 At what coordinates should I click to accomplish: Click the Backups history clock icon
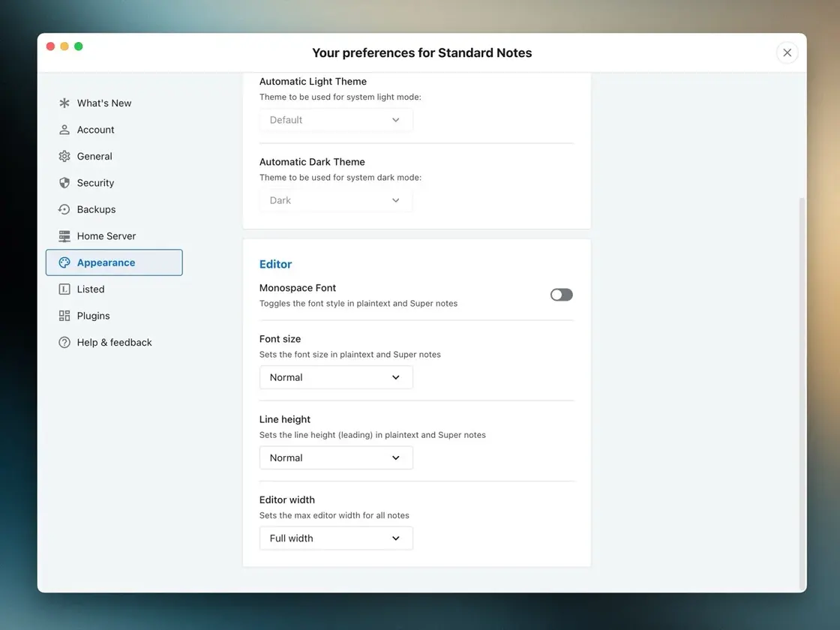pyautogui.click(x=64, y=209)
